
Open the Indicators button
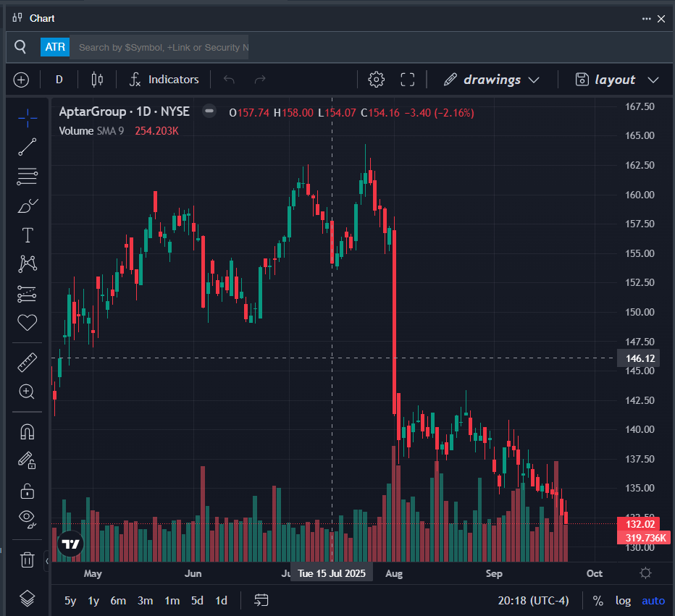pos(164,80)
